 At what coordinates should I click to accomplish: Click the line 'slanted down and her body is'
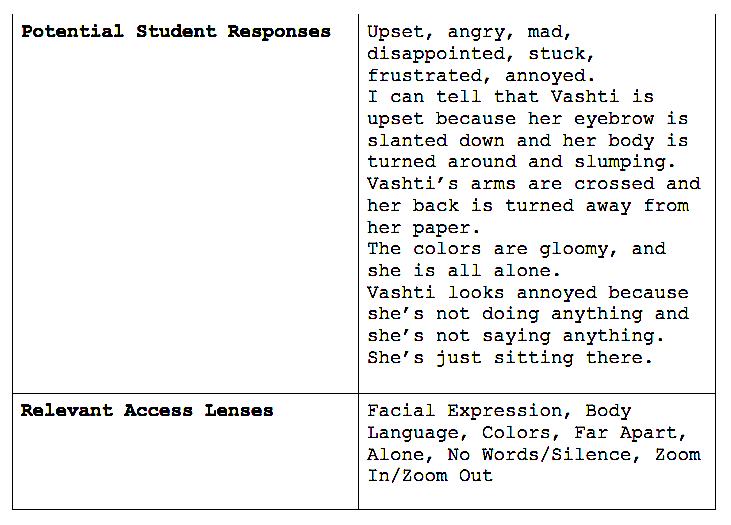527,141
